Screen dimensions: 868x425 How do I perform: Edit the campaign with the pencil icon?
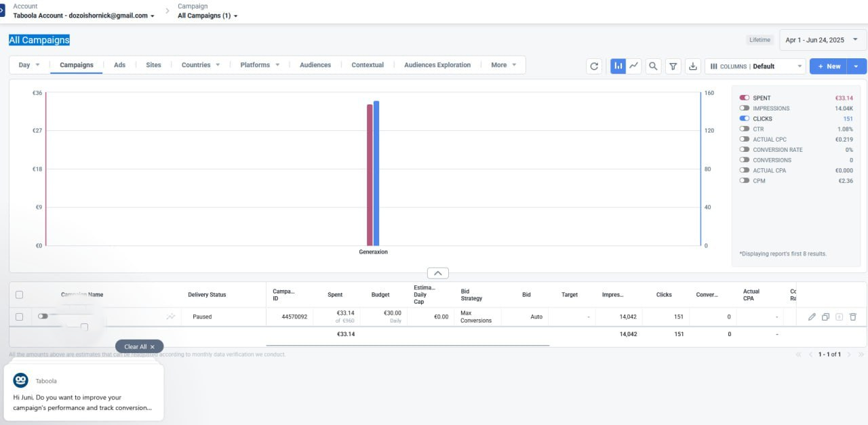[x=812, y=317]
